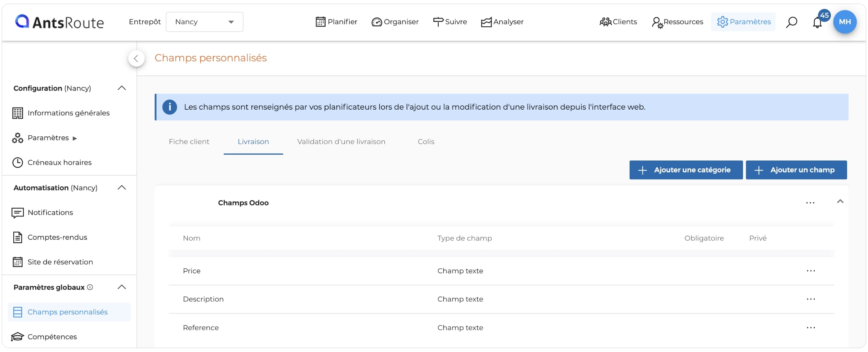The height and width of the screenshot is (352, 868).
Task: Select the Livraison tab
Action: point(253,142)
